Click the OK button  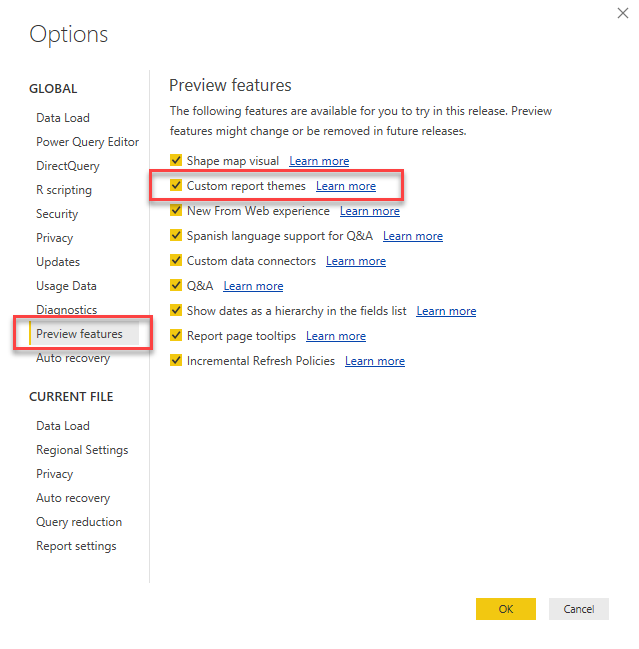(506, 609)
